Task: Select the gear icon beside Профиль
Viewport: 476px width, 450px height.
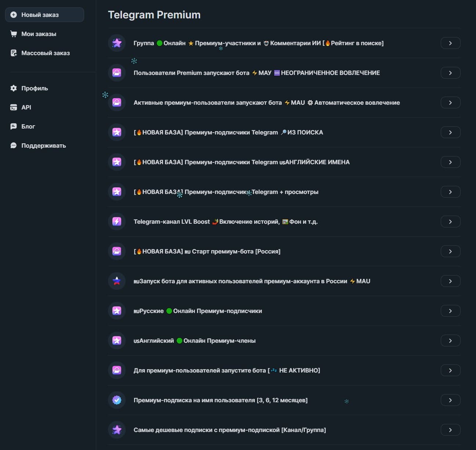Action: (14, 88)
